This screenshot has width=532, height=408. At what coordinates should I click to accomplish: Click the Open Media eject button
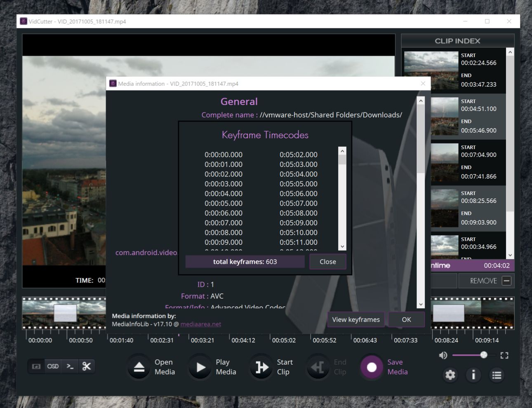[x=139, y=367]
